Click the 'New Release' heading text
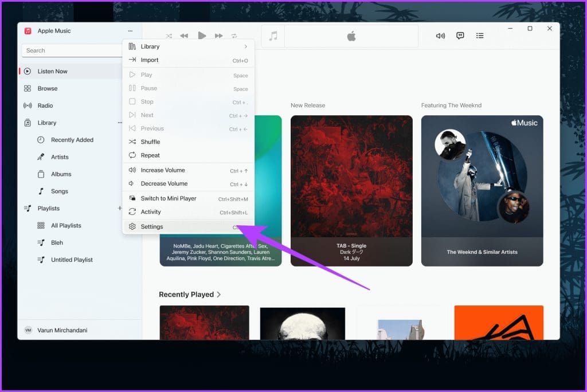The image size is (587, 392). (x=308, y=105)
